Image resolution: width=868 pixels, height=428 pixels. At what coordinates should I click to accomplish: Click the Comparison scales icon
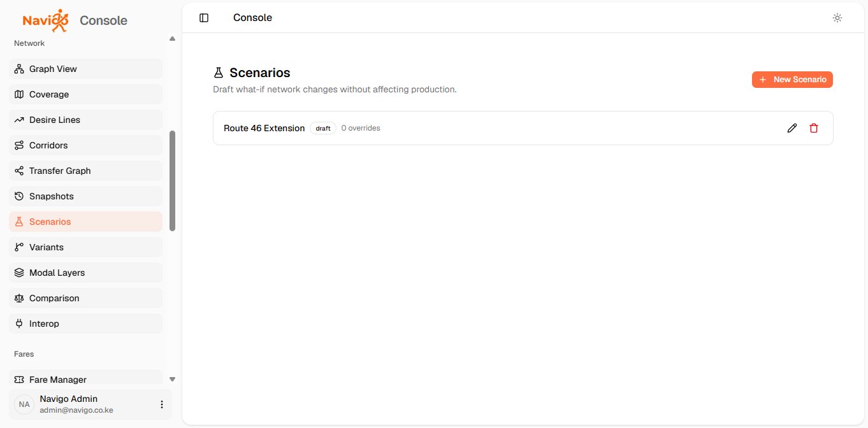click(19, 298)
